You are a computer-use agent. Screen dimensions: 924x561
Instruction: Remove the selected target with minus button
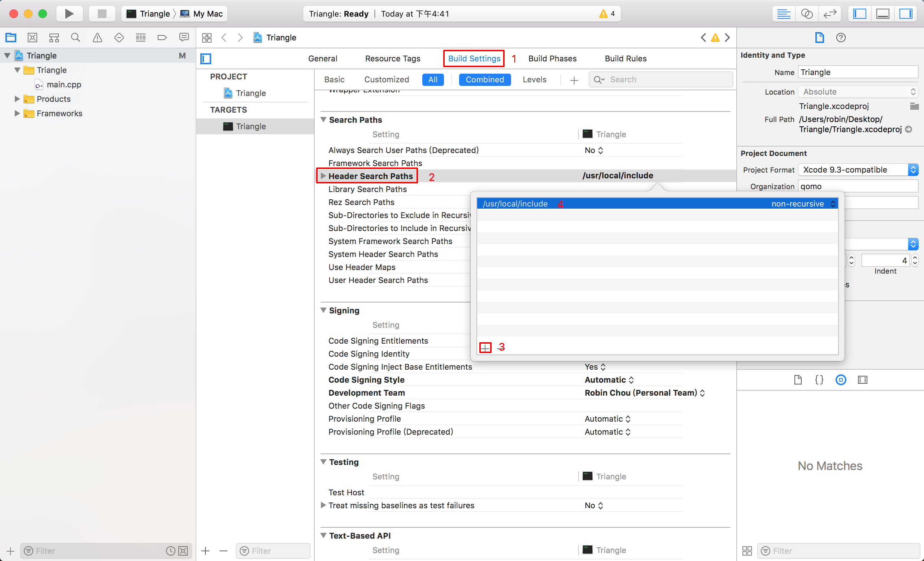click(x=223, y=551)
